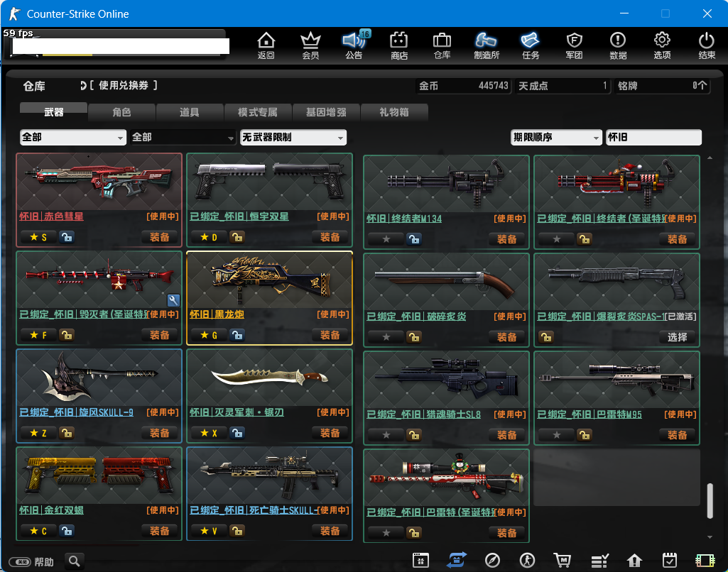The width and height of the screenshot is (728, 572).
Task: Open the dark 全部 subcategory dropdown
Action: point(183,137)
